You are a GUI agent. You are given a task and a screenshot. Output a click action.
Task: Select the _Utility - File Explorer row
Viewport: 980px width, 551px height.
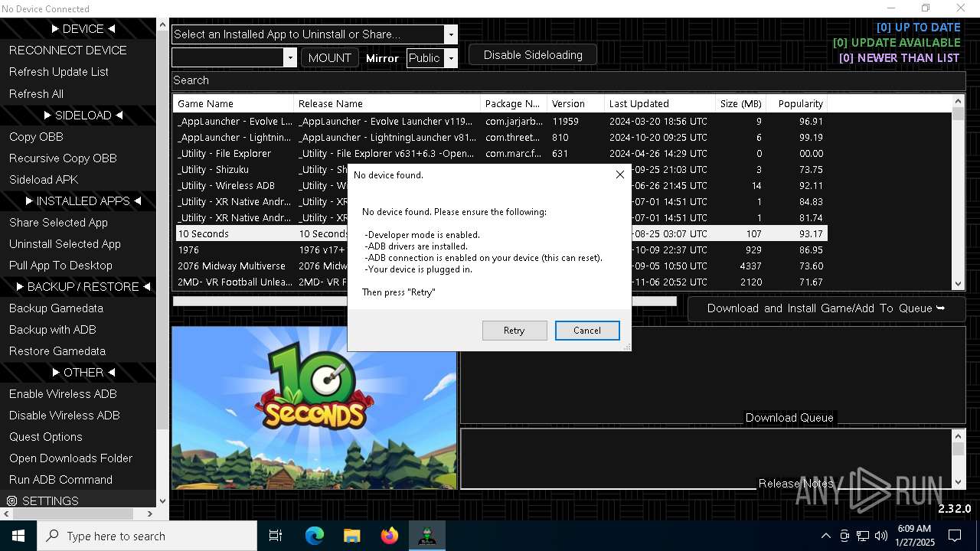[501, 153]
